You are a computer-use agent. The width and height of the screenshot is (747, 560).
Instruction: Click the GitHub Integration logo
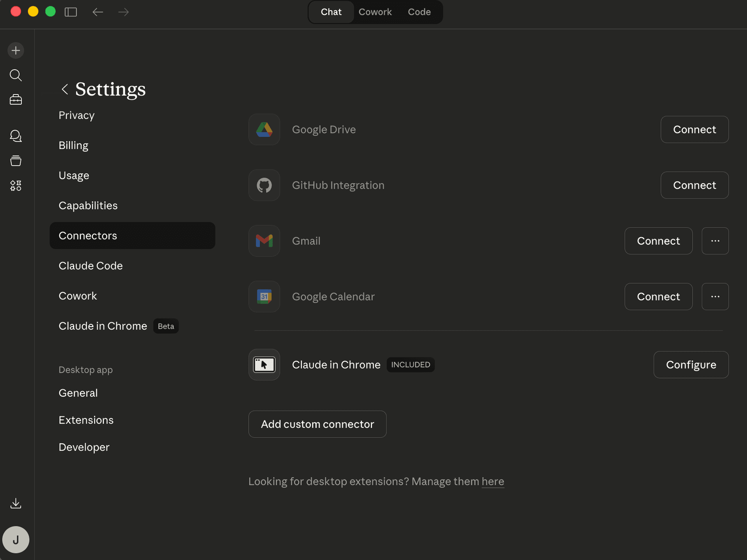coord(264,185)
